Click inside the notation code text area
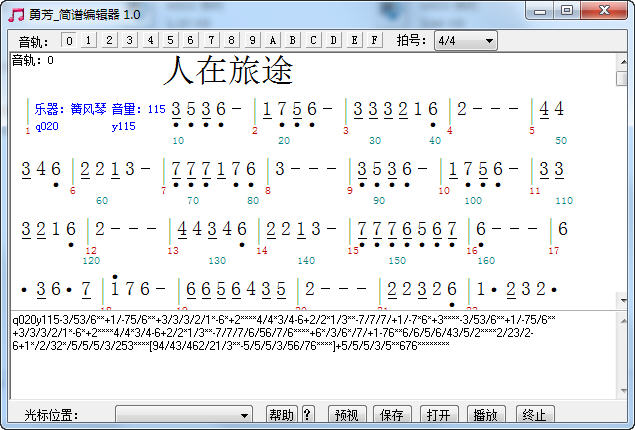The image size is (635, 430). coord(310,370)
